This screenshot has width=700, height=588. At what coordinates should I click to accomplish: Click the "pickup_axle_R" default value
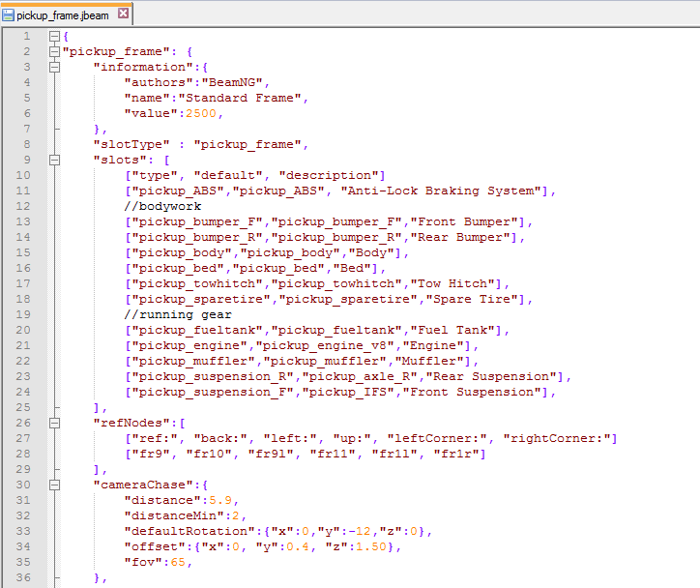coord(360,377)
